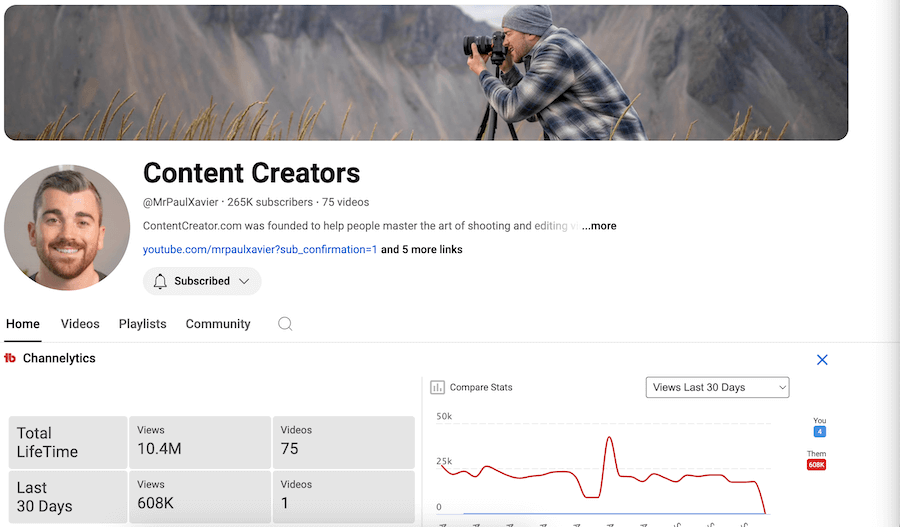Click the spike peak on the red views line
900x527 pixels.
610,438
